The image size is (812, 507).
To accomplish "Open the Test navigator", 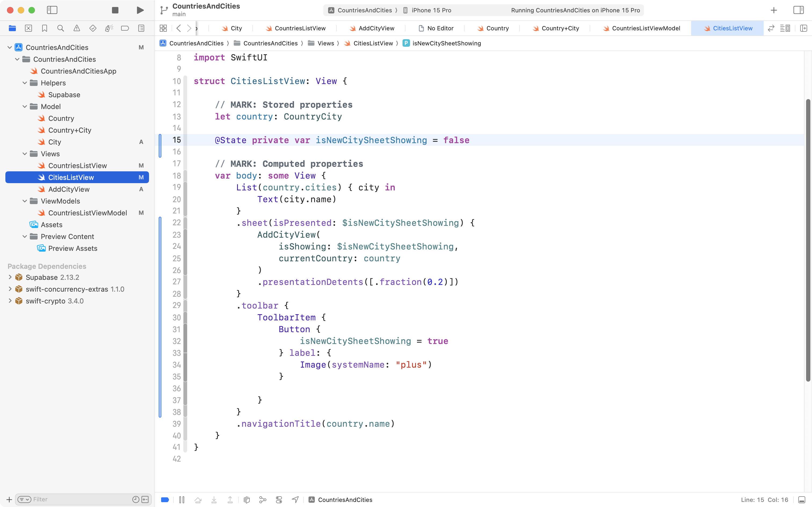I will (93, 28).
